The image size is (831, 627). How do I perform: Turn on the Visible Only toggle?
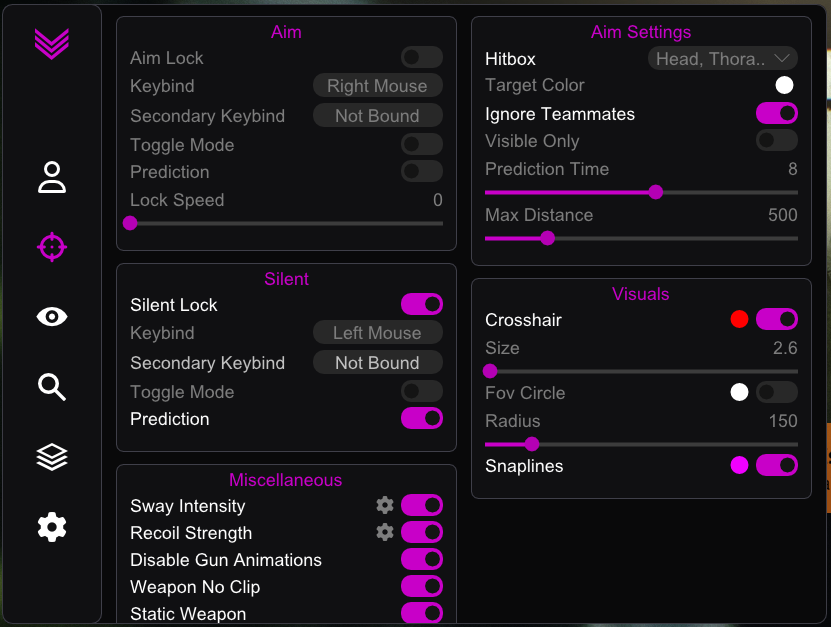pyautogui.click(x=776, y=140)
